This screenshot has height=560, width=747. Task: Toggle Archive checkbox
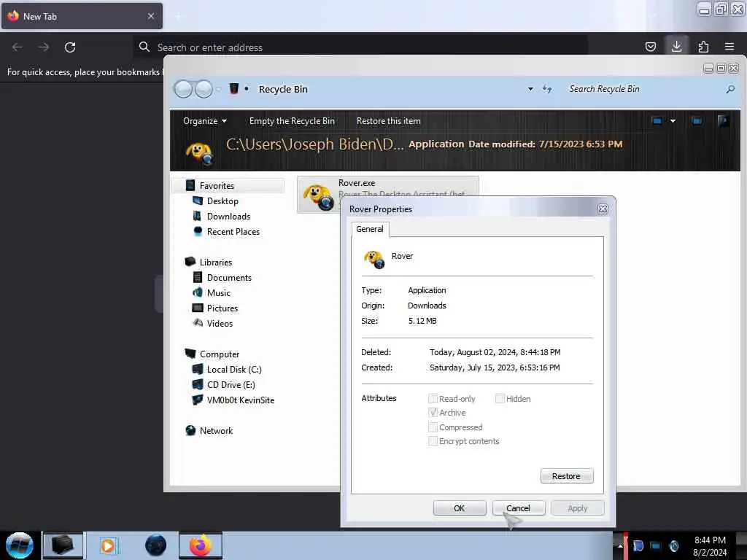(x=433, y=413)
